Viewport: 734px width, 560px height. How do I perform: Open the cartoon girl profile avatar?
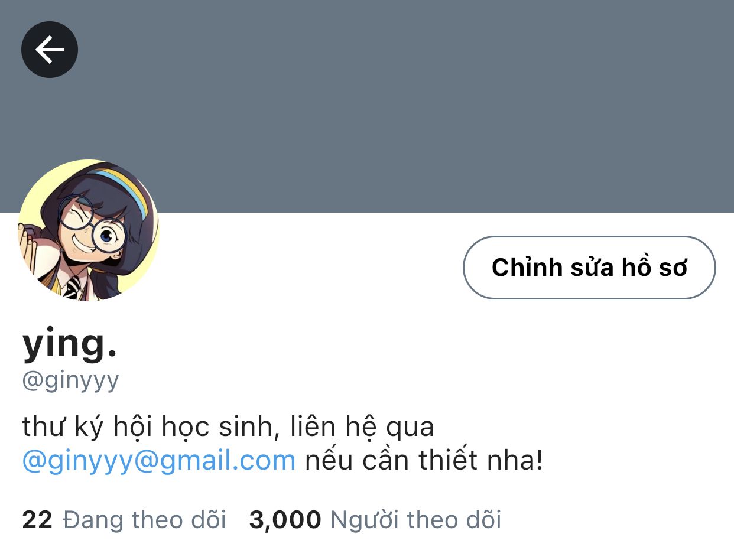pos(89,230)
